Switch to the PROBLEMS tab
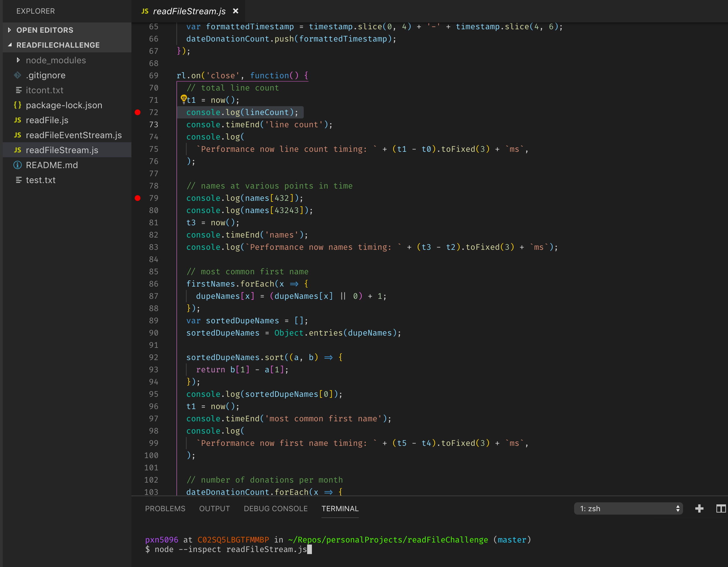Screen dimensions: 728x567 coord(165,508)
